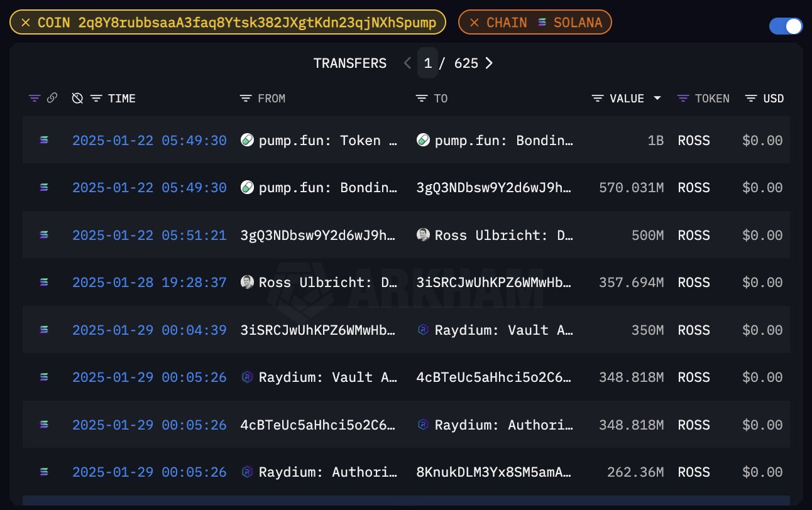The width and height of the screenshot is (812, 510).
Task: Click the 262.36M value cell
Action: coord(635,472)
